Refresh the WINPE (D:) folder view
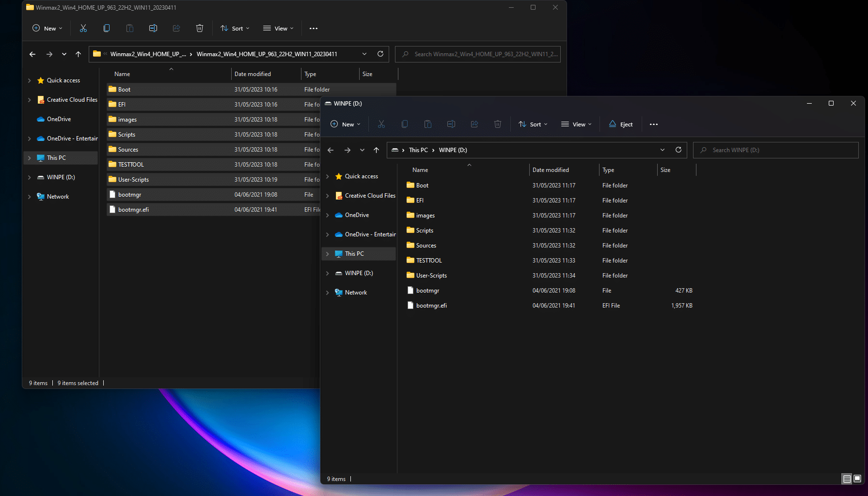 point(679,150)
